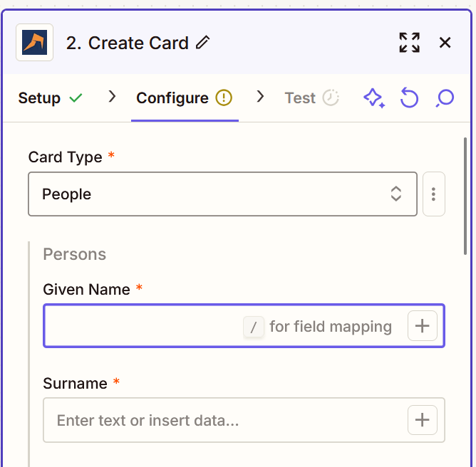Click the green Setup checkmark icon

76,98
